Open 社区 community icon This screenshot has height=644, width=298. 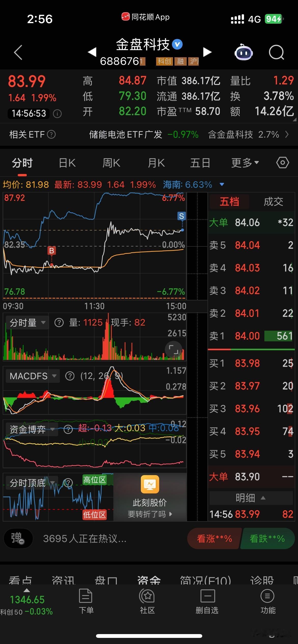pos(147,602)
